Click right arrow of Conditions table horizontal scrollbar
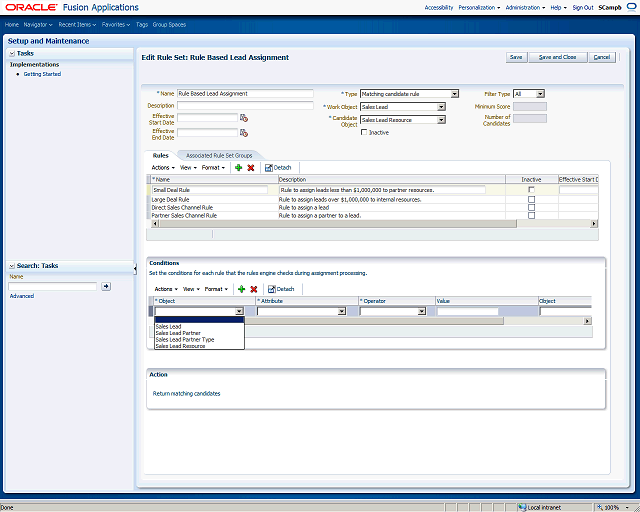640x512 pixels. coord(587,321)
